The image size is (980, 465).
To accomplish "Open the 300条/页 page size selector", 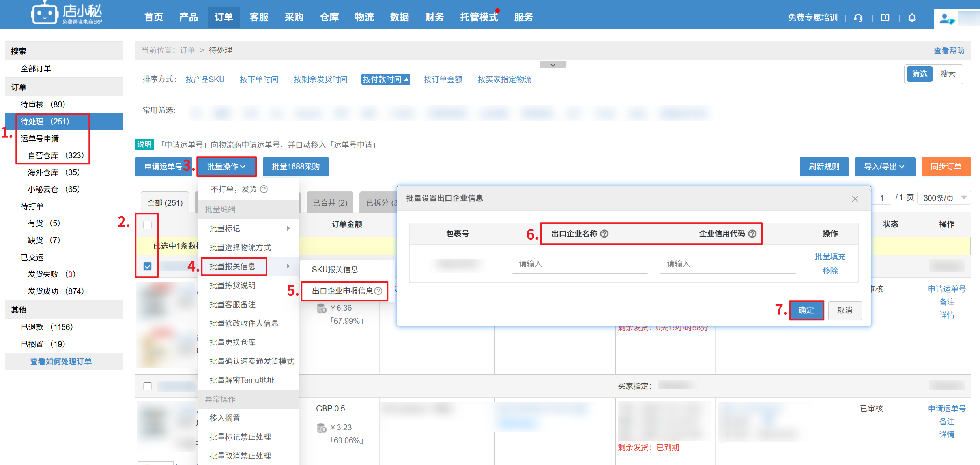I will 944,198.
